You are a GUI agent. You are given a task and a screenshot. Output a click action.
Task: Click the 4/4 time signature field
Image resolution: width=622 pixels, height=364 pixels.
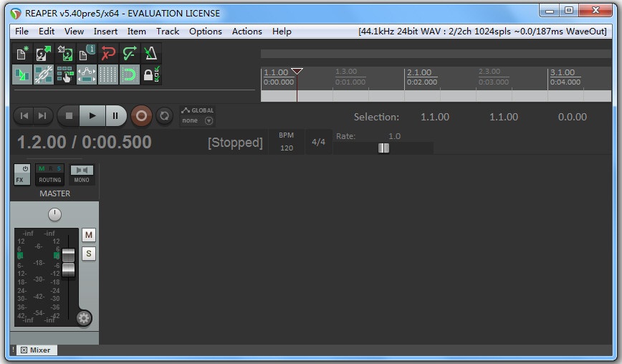tap(318, 142)
